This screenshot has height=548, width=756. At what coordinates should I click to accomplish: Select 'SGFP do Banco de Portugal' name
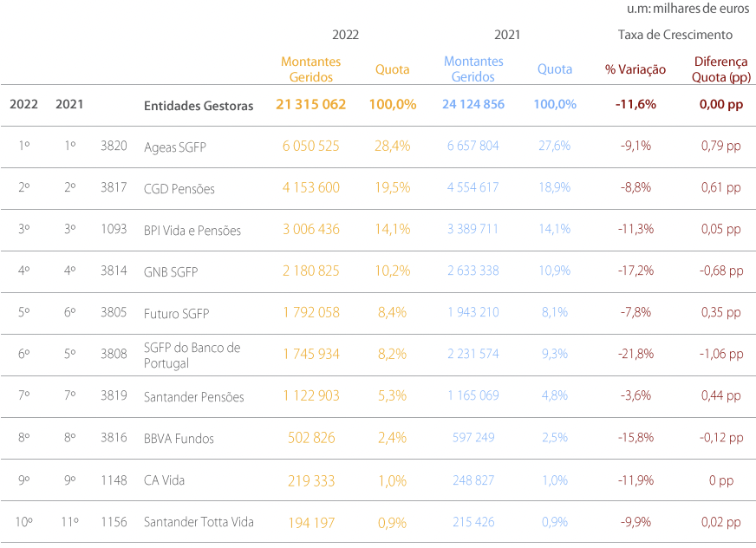pos(192,355)
